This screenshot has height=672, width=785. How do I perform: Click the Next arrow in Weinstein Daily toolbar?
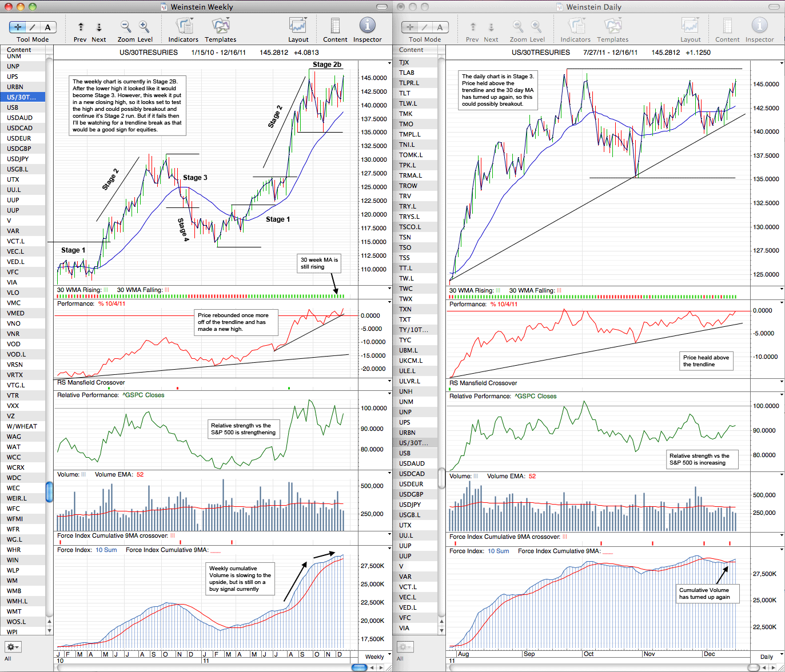pos(491,27)
